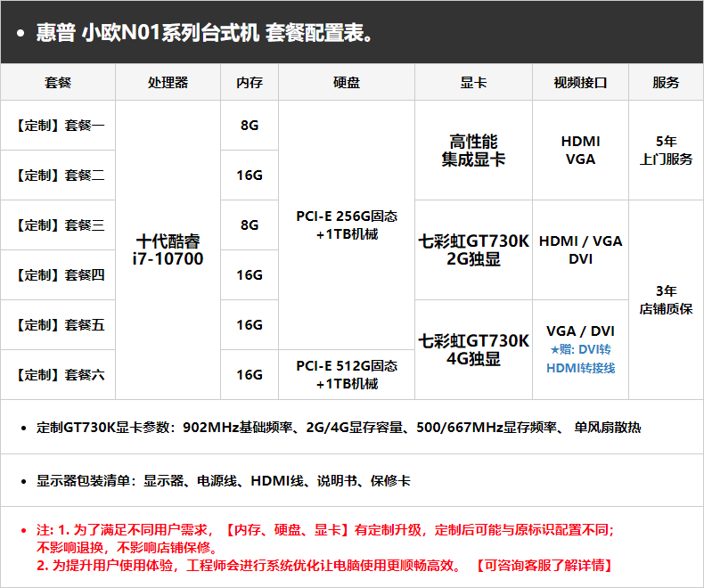Click the title '惠普 小欧N01系列台式机 套餐配置表'
This screenshot has height=588, width=704.
pos(204,33)
